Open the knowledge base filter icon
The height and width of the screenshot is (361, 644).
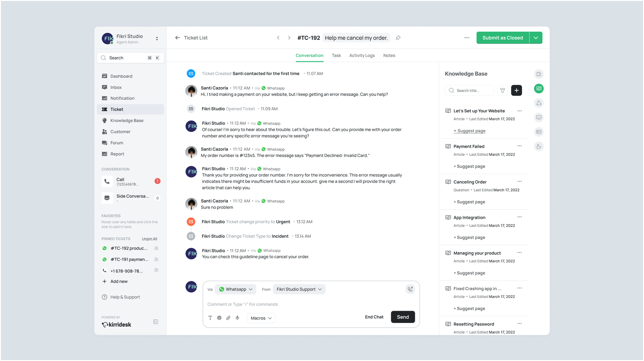[502, 90]
